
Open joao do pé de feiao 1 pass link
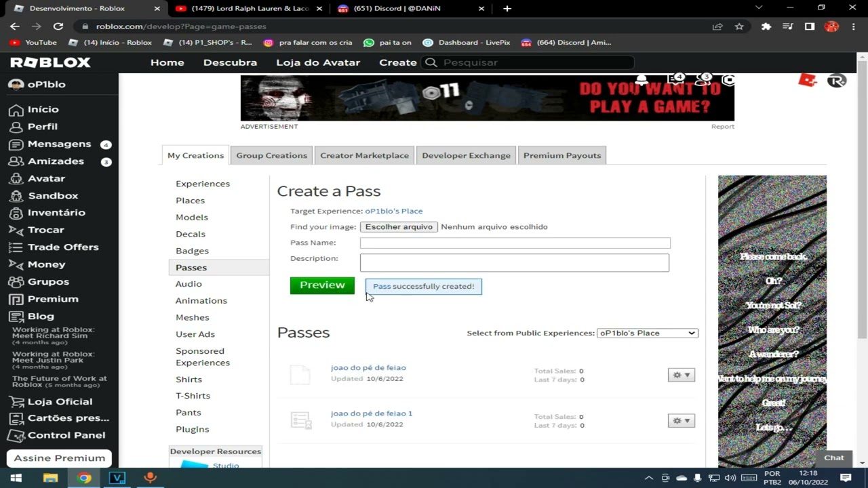pyautogui.click(x=372, y=413)
